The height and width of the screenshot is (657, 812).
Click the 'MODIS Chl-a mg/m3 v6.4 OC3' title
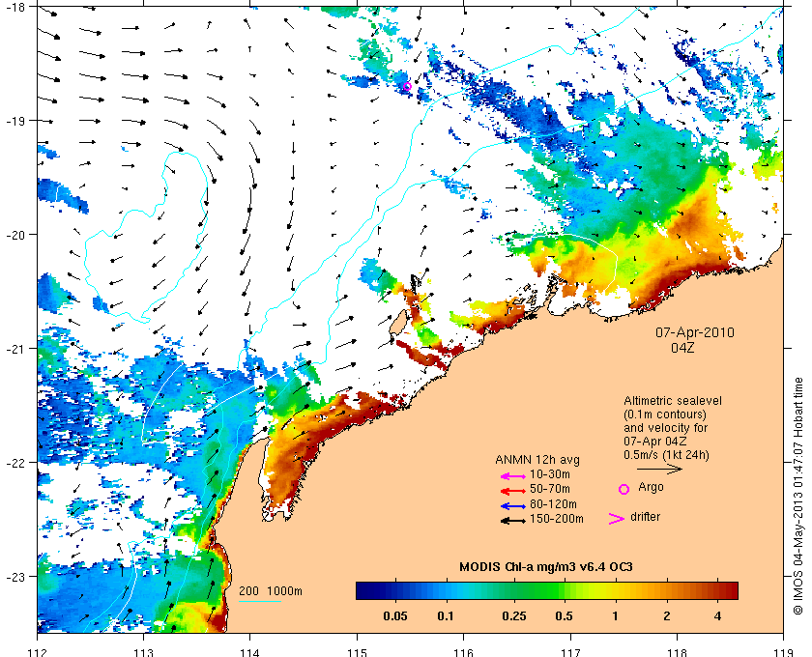coord(546,567)
